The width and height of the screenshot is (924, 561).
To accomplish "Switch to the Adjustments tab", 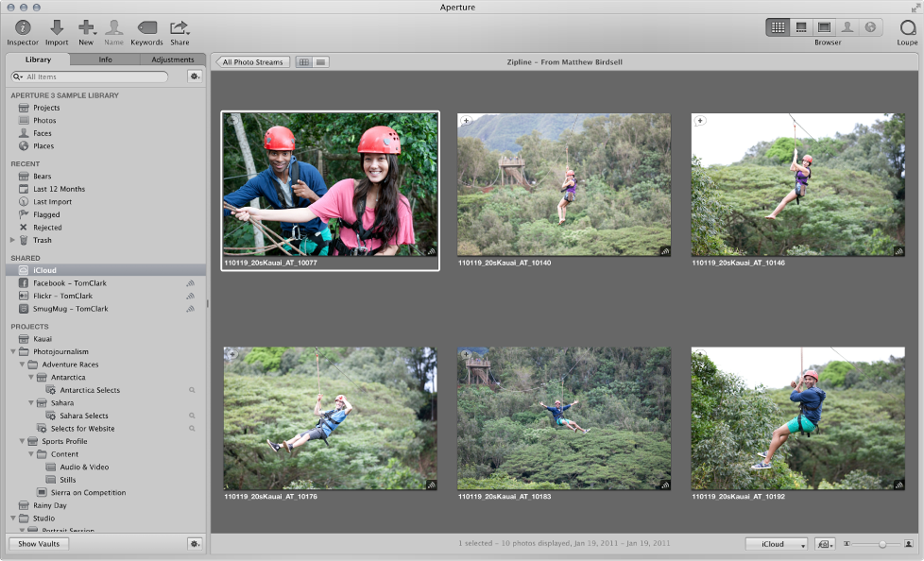I will [172, 59].
